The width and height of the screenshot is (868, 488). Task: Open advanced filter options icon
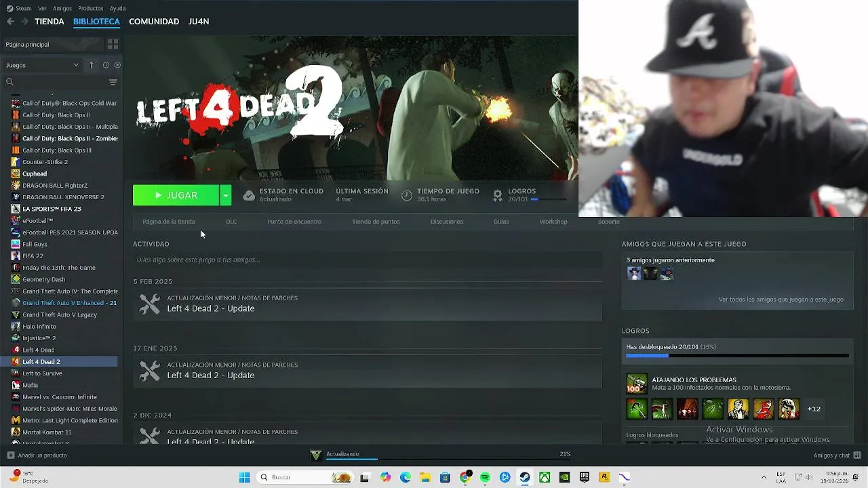click(113, 82)
